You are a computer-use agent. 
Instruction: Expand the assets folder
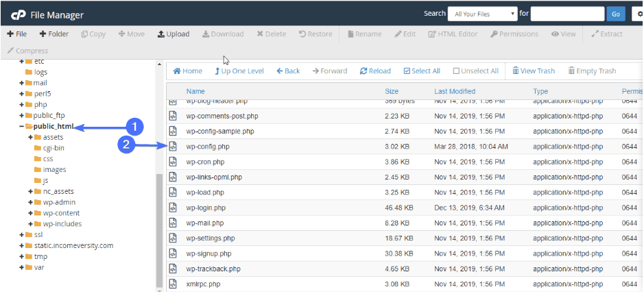[x=31, y=137]
